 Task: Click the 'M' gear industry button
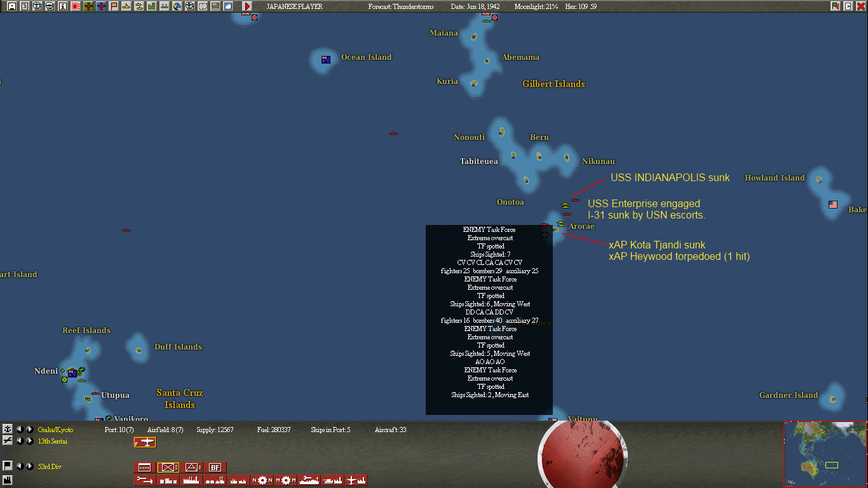click(286, 480)
